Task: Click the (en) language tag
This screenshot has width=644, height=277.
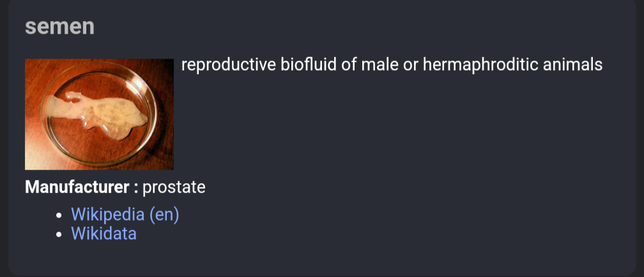Action: (164, 215)
